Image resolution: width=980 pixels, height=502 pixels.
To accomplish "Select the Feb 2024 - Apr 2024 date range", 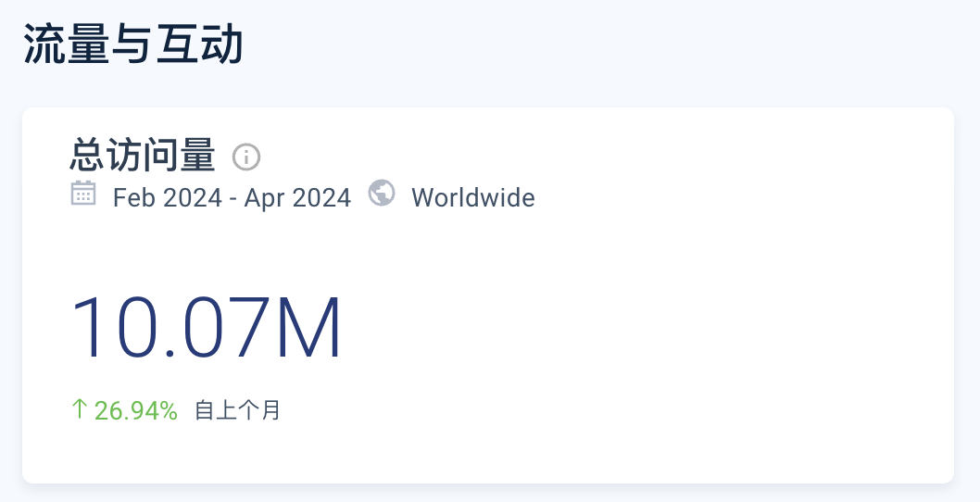I will pos(232,198).
